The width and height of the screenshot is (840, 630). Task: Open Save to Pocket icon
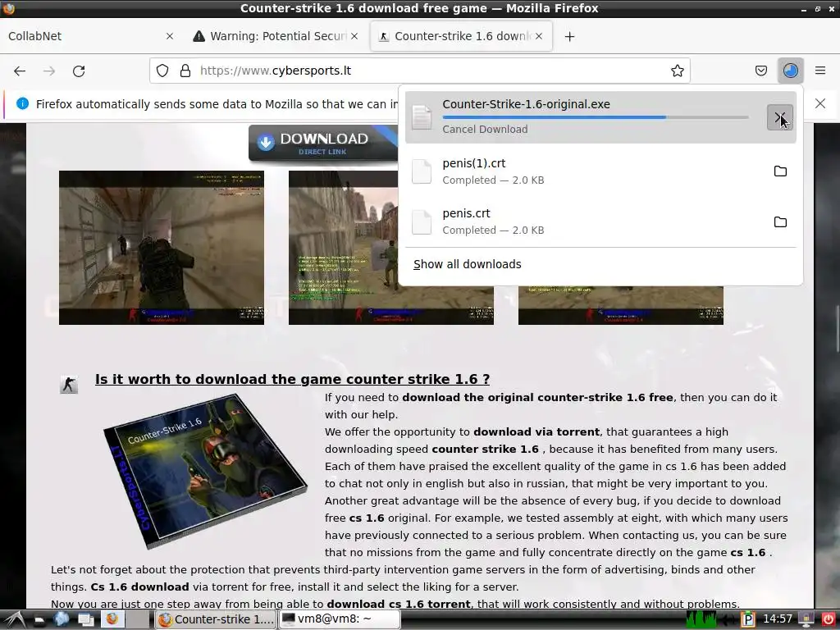pos(760,71)
